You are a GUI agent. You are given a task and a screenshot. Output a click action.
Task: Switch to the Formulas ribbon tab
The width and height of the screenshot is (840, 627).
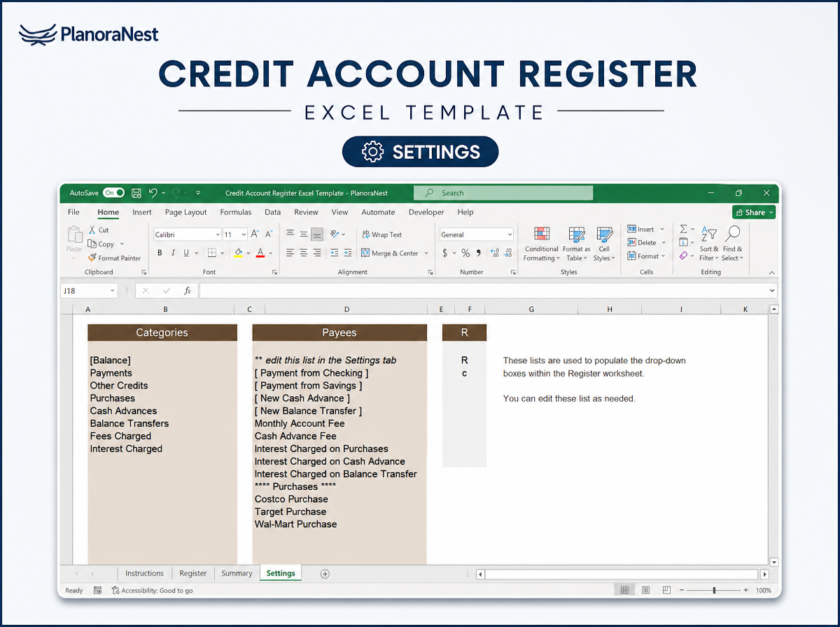click(x=236, y=212)
